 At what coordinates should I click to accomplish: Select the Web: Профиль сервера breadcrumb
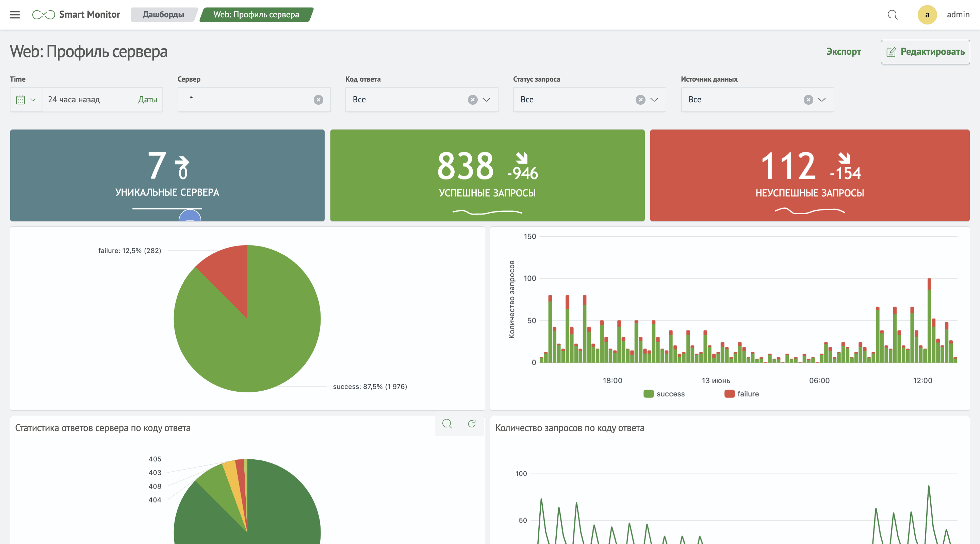[x=256, y=14]
